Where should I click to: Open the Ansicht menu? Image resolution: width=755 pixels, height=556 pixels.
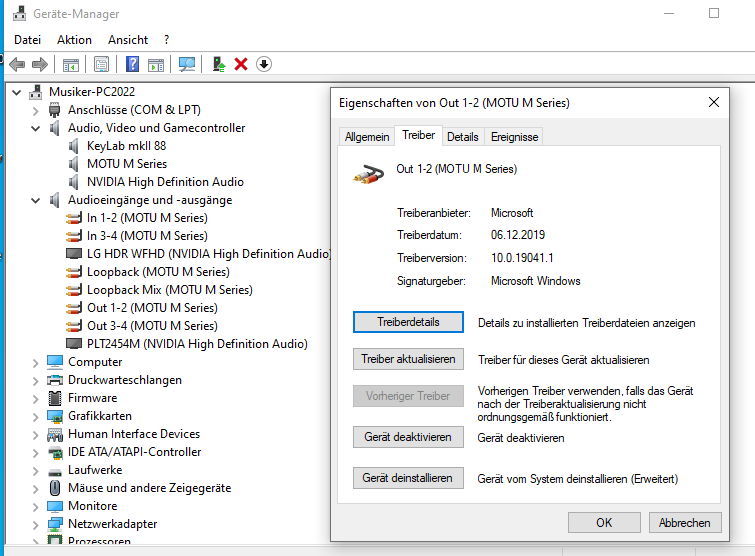(x=128, y=40)
